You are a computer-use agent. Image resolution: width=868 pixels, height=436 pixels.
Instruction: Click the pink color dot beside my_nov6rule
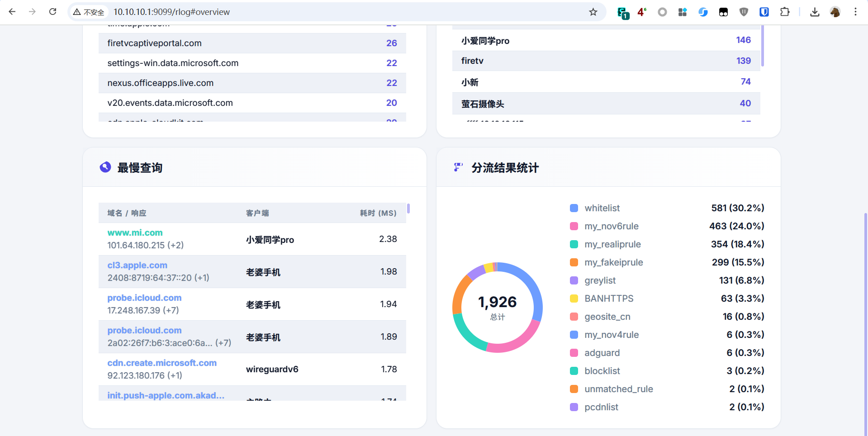[574, 226]
